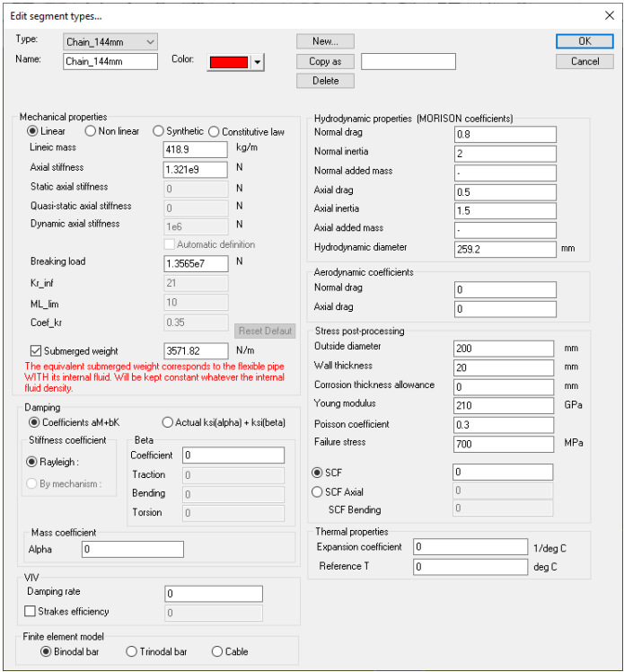Select Actual ksi(alpha) + ksi(beta) damping
This screenshot has width=624, height=672.
point(168,422)
